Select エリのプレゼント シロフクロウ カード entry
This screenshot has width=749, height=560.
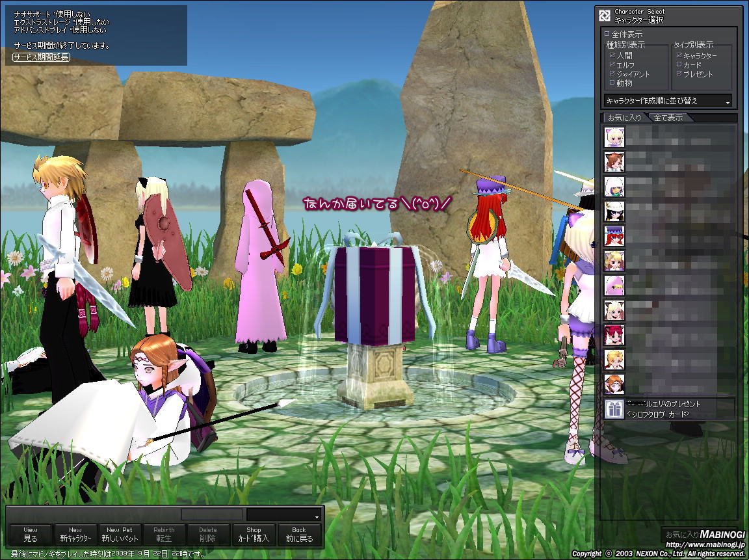point(669,410)
